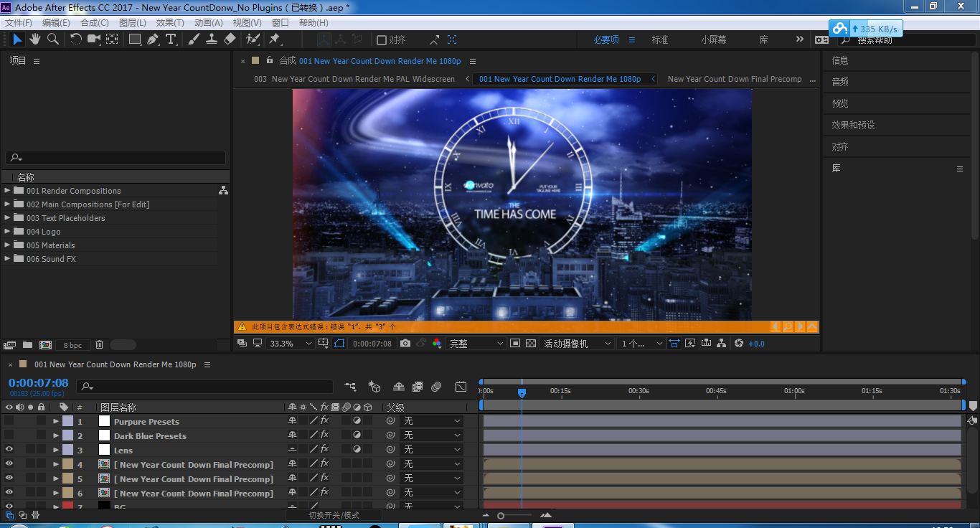Screen dimensions: 980x528
Task: Select the Unified Camera tool
Action: point(94,39)
